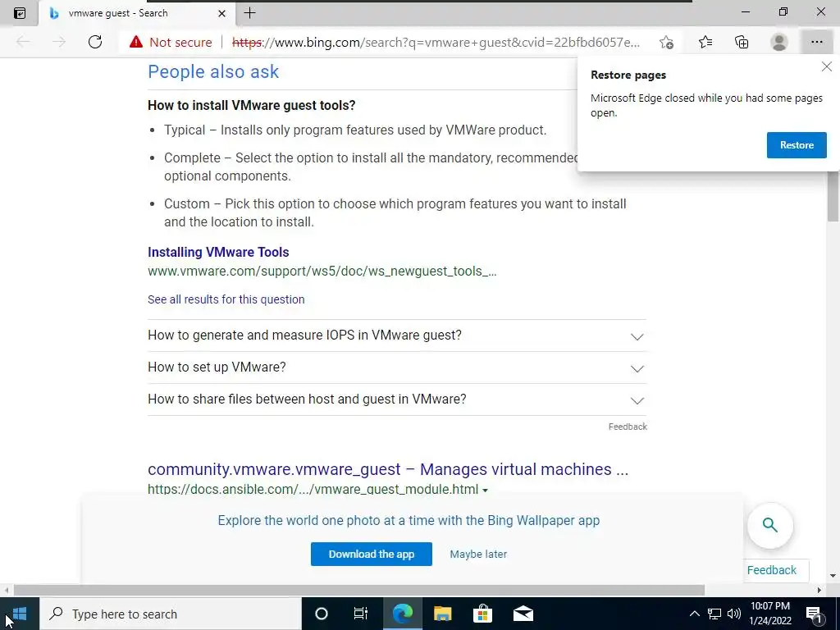Click the tab actions menu icon
Screen dimensions: 840x630
[20, 13]
